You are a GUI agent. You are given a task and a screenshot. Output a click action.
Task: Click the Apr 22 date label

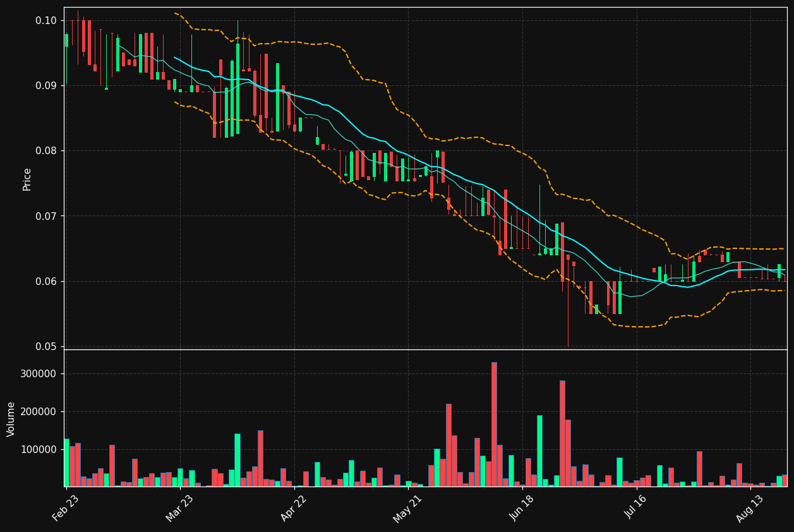(294, 508)
